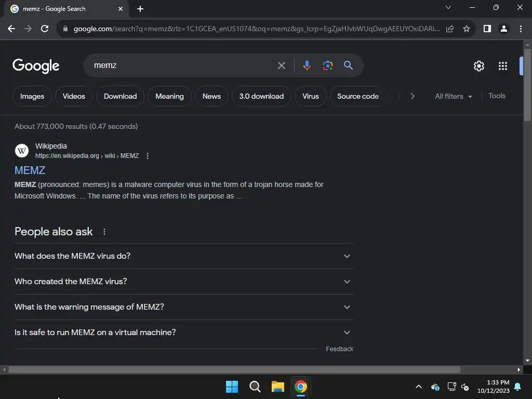The width and height of the screenshot is (532, 399).
Task: Open search Tools
Action: (x=497, y=96)
